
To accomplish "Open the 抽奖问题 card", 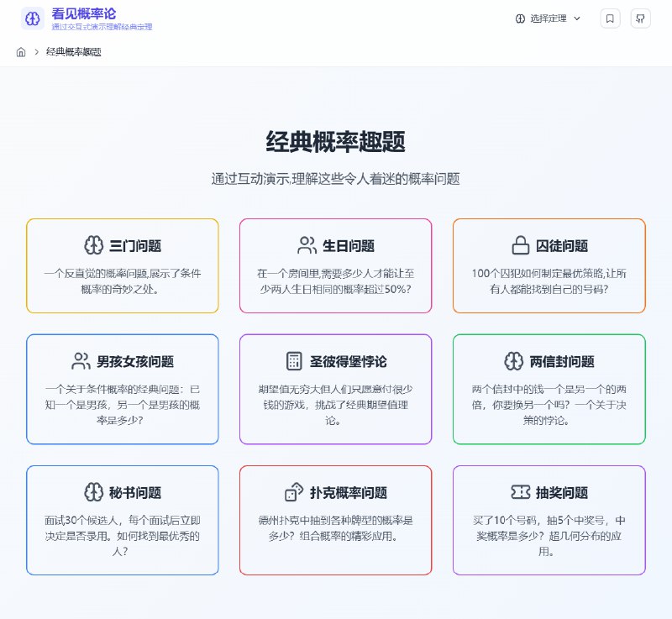I will click(x=549, y=521).
